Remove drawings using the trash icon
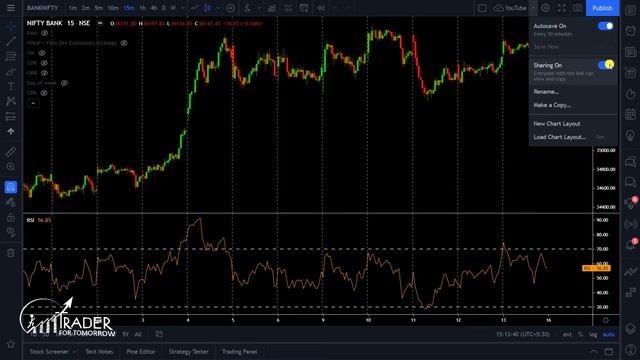Screen dimensions: 640x360 (x=11, y=253)
